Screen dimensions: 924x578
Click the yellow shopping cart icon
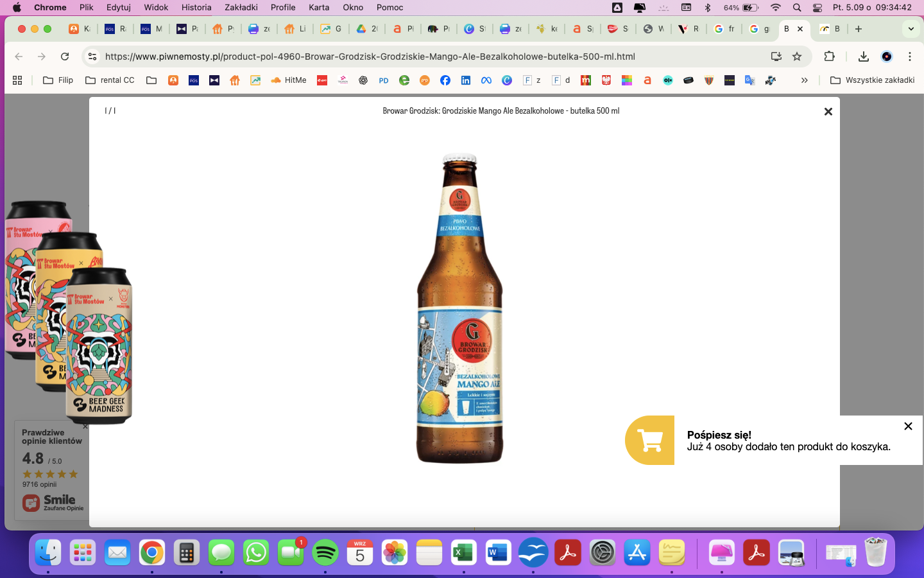tap(649, 441)
